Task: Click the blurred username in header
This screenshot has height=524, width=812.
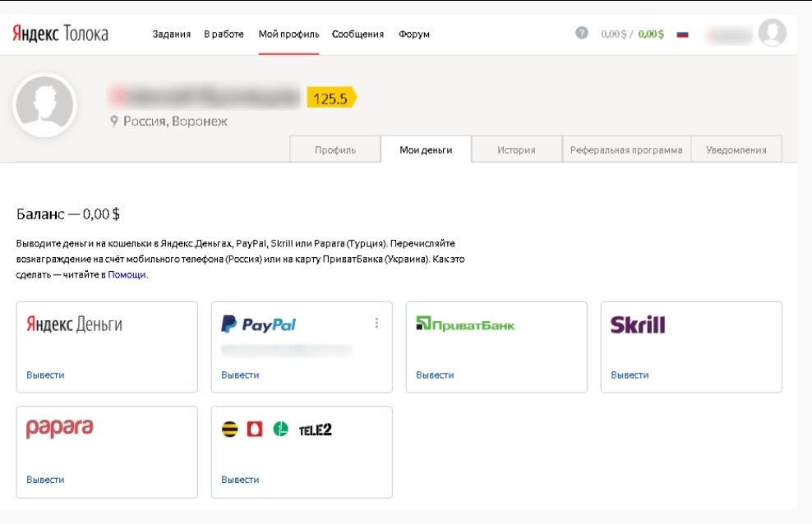Action: tap(729, 35)
